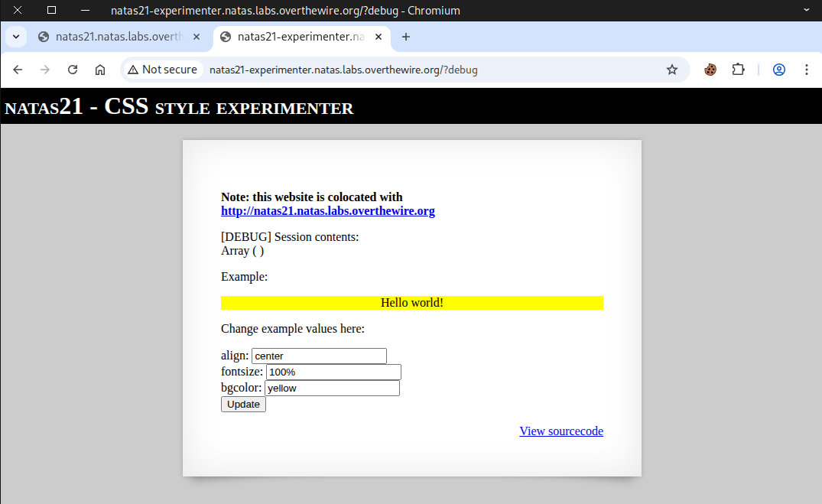Expand the title bar chevron menu
The image size is (822, 504).
point(806,11)
